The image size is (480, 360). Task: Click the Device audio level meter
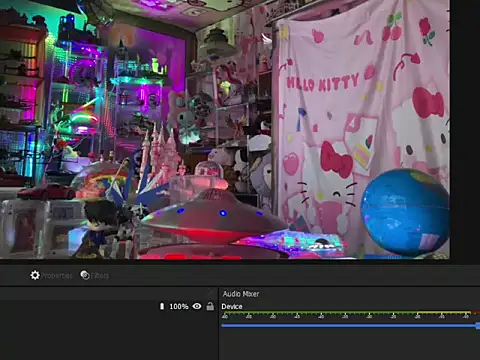click(350, 314)
